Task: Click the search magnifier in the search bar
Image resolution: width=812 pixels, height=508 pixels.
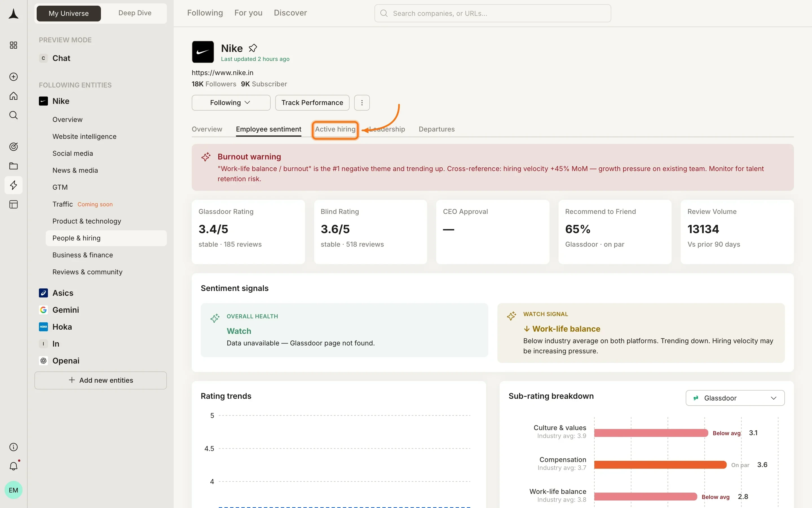Action: (384, 13)
